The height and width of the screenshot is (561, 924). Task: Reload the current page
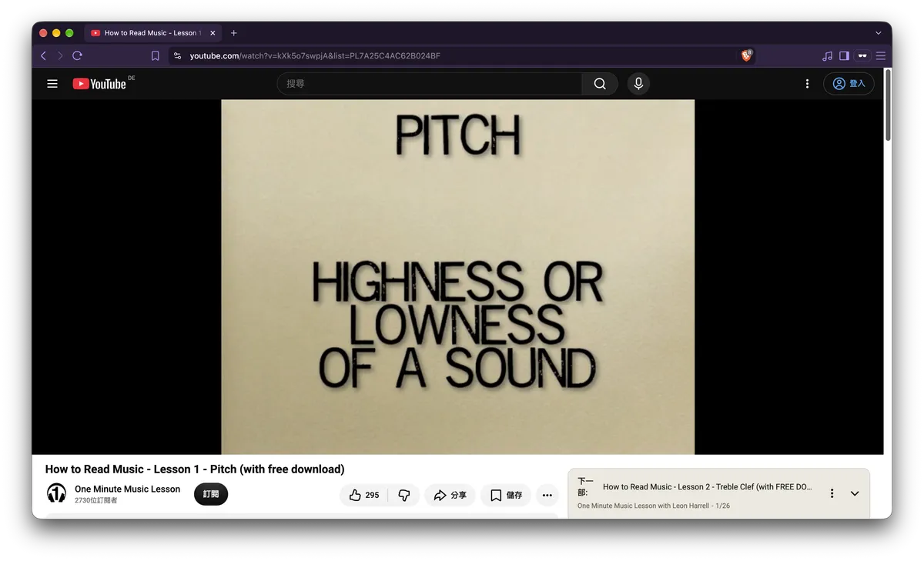coord(77,55)
